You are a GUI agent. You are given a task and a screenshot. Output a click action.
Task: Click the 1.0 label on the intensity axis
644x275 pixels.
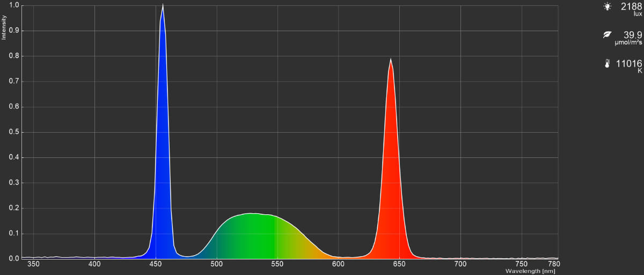pos(14,5)
